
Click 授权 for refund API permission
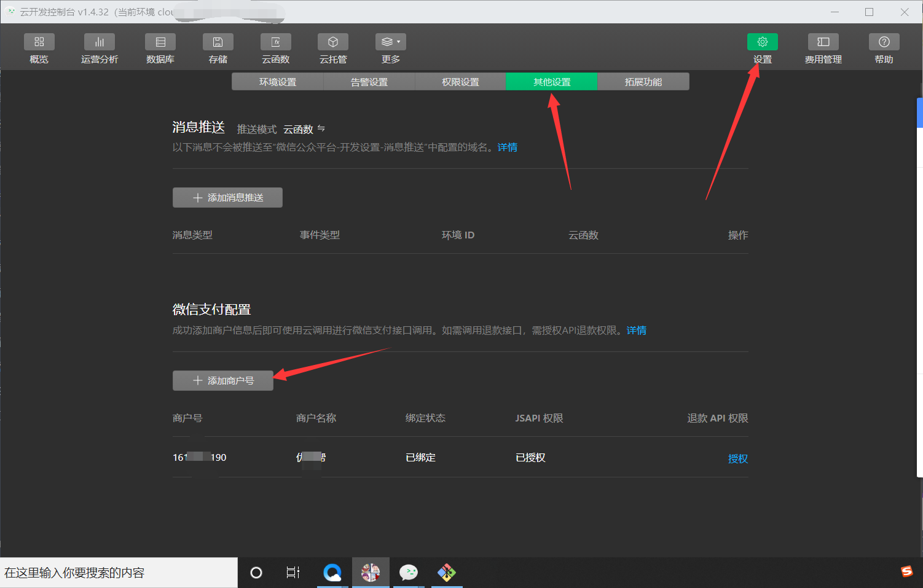point(737,458)
